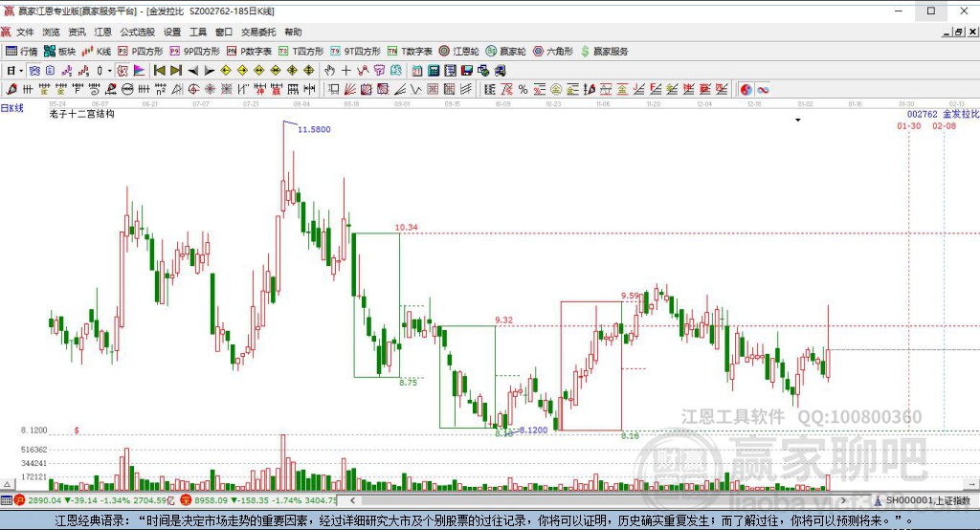Click yellow diamond right-arrow icon
This screenshot has height=530, width=980.
click(x=242, y=71)
